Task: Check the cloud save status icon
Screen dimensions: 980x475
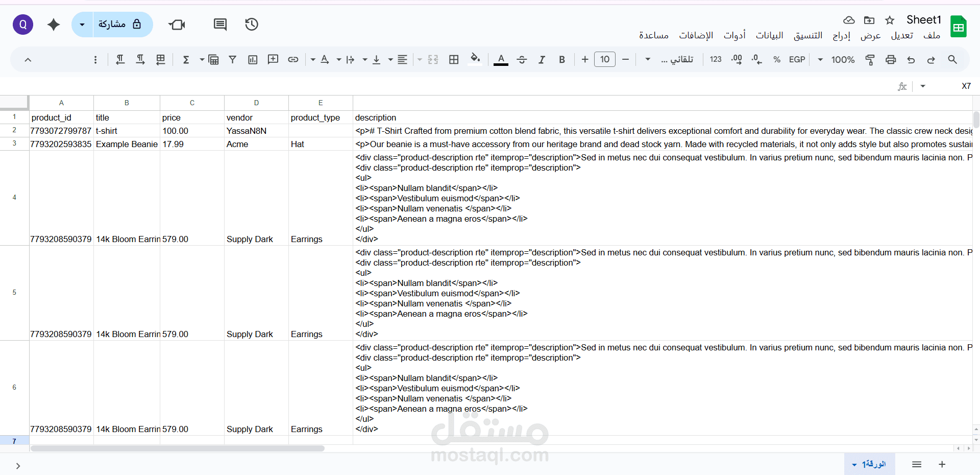Action: point(849,20)
